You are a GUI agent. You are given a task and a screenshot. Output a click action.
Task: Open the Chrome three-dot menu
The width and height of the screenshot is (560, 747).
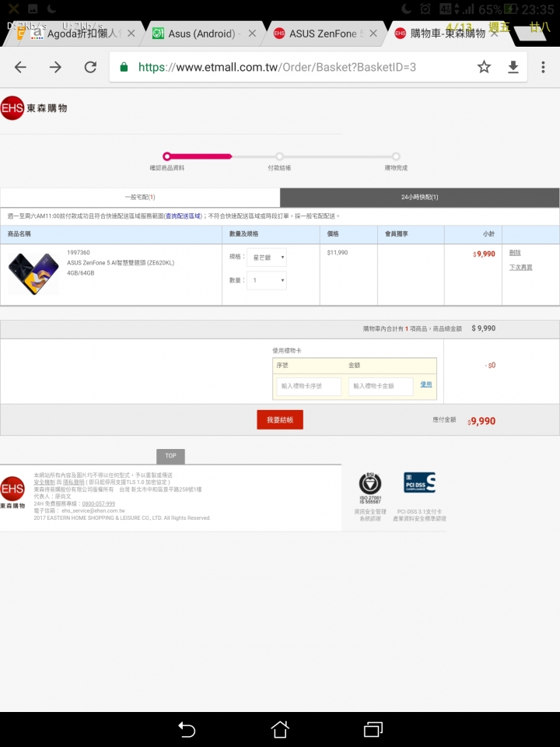543,67
